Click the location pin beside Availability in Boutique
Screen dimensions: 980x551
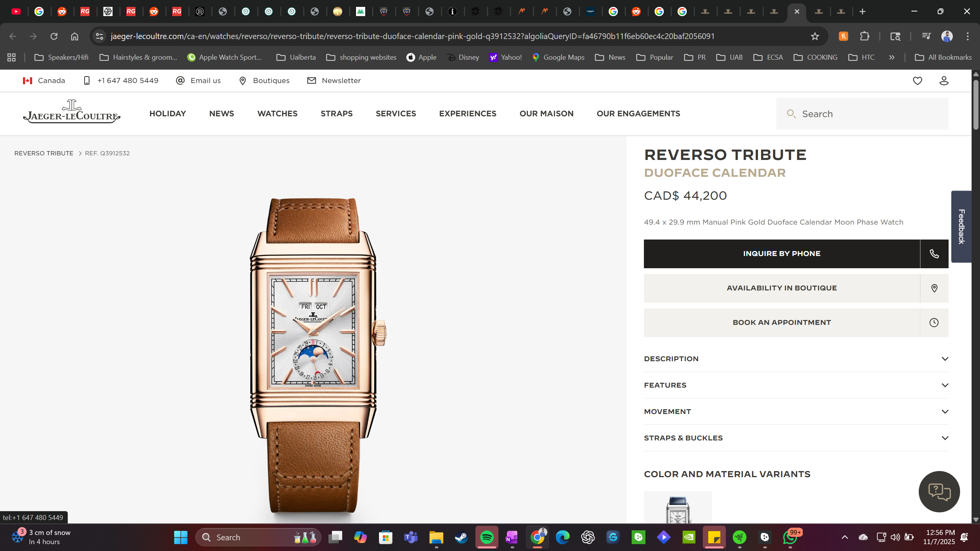coord(934,288)
